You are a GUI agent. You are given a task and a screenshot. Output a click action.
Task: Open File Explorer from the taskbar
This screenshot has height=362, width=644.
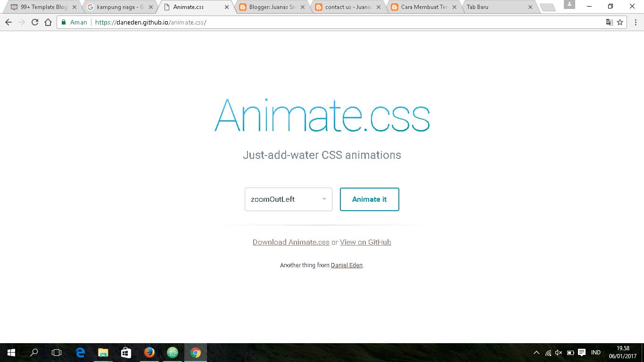[103, 352]
